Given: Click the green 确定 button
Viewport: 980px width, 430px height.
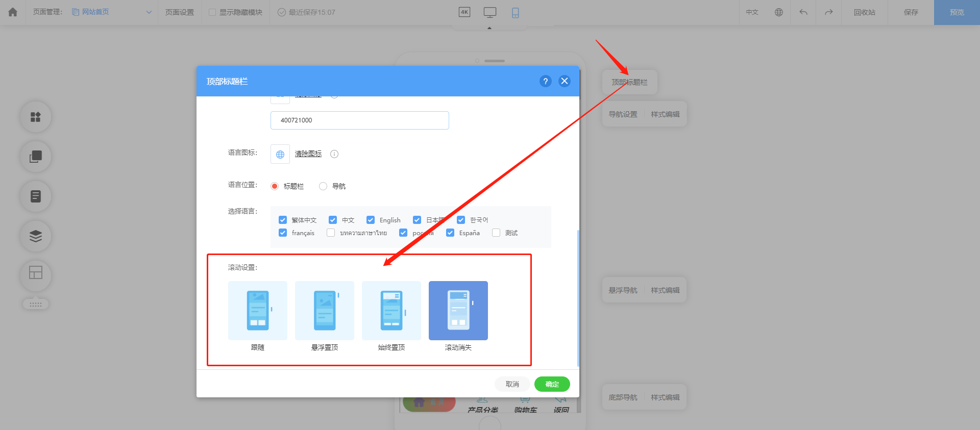Looking at the screenshot, I should 552,384.
